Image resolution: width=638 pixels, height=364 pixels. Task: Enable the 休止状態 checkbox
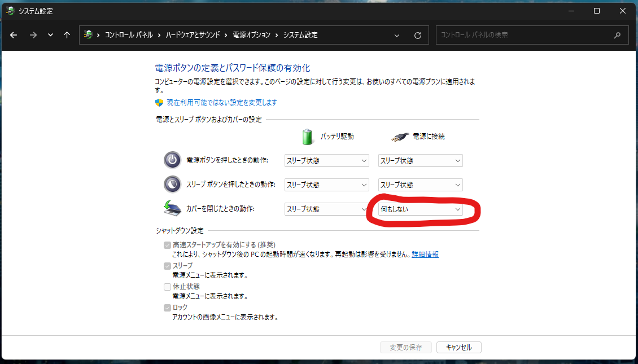click(x=167, y=287)
